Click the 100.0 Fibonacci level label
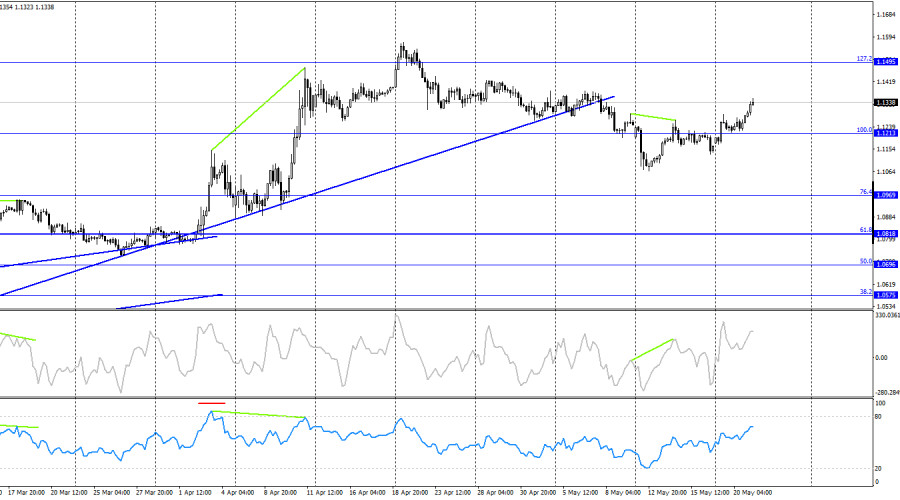This screenshot has width=900, height=500. click(864, 130)
